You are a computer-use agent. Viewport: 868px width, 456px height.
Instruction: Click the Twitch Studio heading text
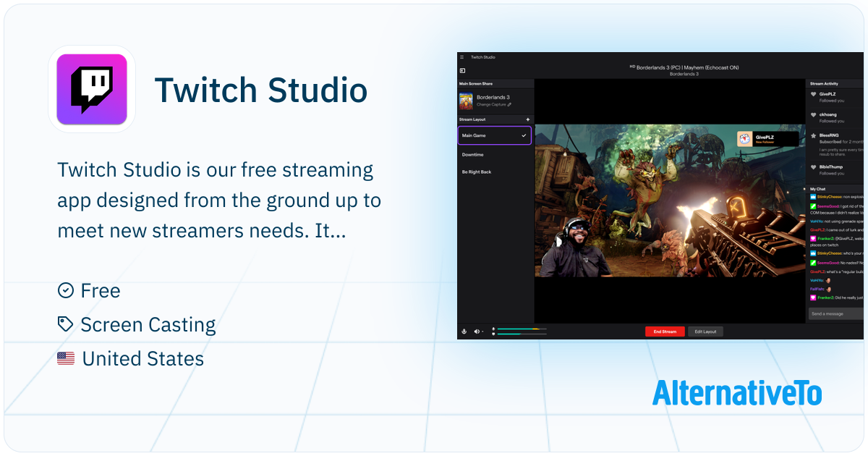click(x=261, y=90)
